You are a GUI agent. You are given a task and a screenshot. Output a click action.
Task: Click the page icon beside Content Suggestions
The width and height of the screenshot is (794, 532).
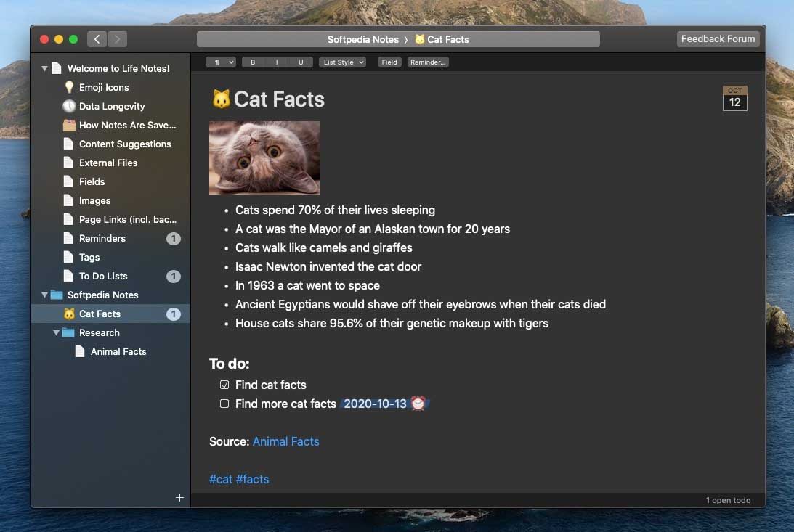click(x=68, y=144)
